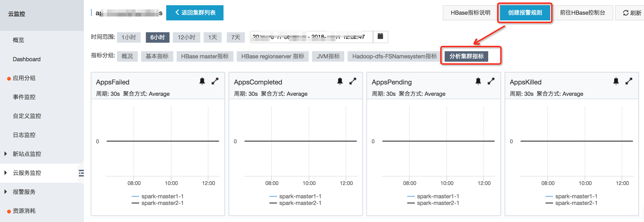The image size is (644, 222).
Task: Toggle spark-master2-1 in AppsCompleted legend
Action: pyautogui.click(x=295, y=203)
